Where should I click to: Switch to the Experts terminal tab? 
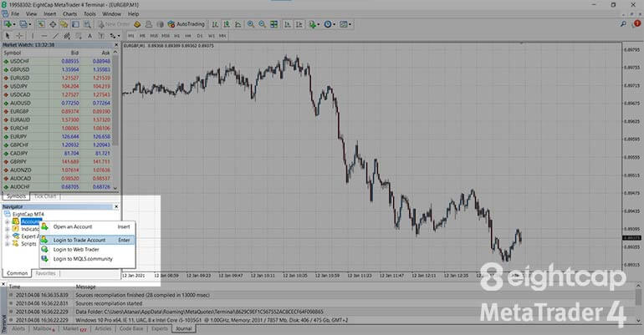tap(160, 329)
